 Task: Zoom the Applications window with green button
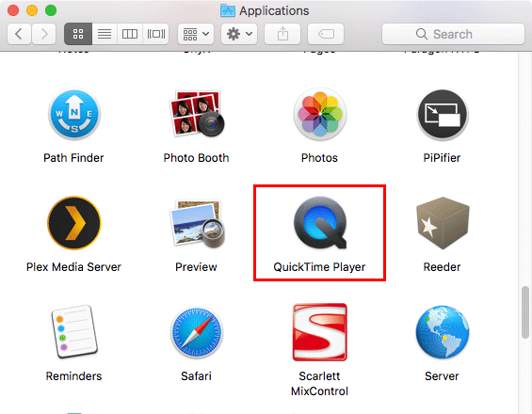click(x=51, y=10)
